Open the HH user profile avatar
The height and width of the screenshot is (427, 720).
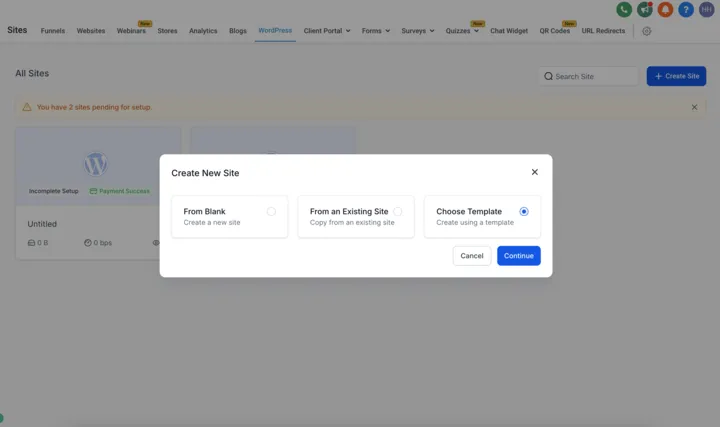[706, 10]
